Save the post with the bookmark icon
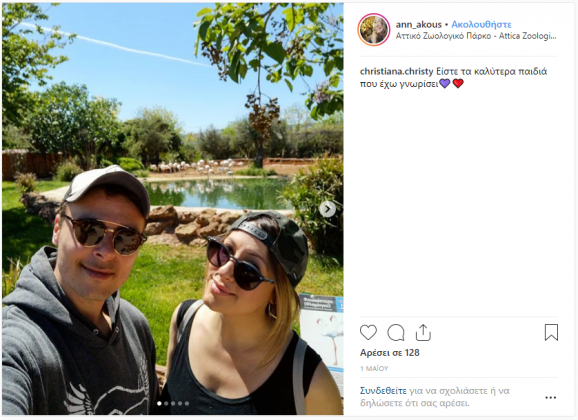 pyautogui.click(x=551, y=332)
